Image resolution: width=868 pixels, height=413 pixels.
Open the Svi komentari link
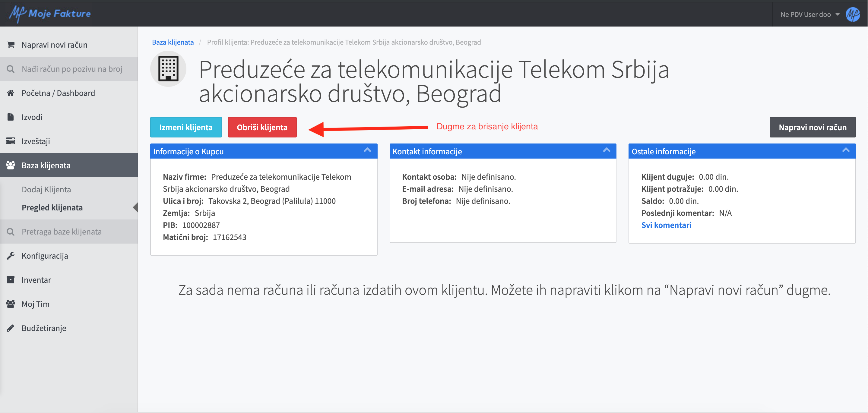(666, 225)
